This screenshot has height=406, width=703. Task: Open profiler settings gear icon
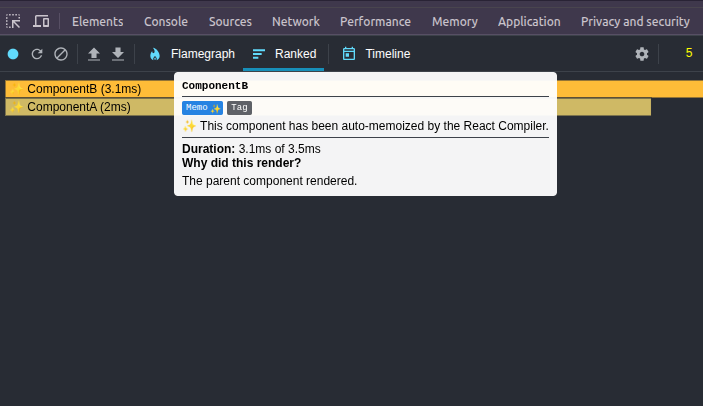(642, 54)
